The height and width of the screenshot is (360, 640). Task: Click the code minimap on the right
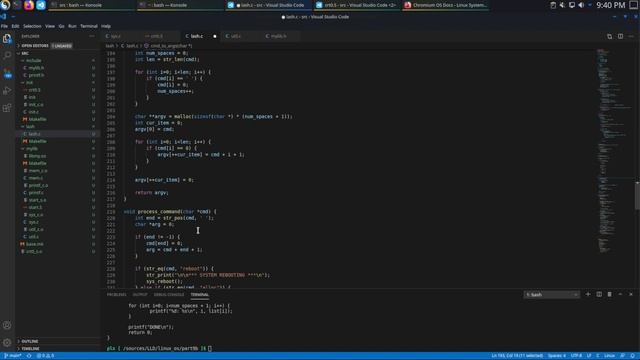(614, 151)
